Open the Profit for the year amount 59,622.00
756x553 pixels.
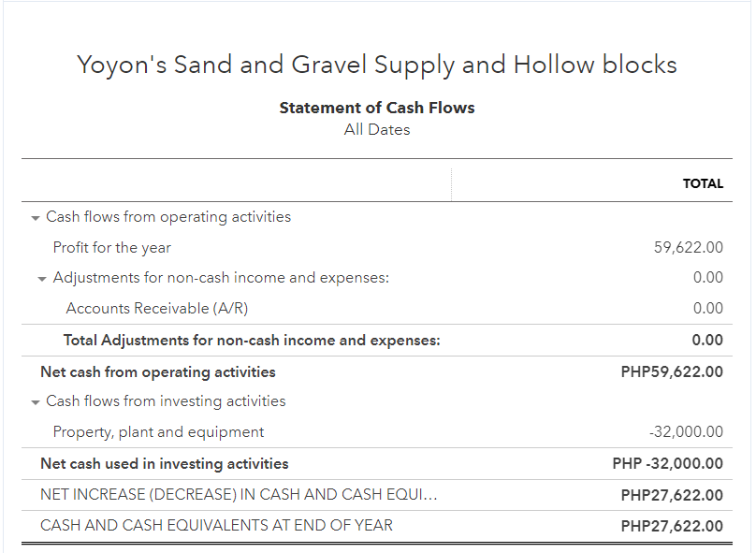688,248
